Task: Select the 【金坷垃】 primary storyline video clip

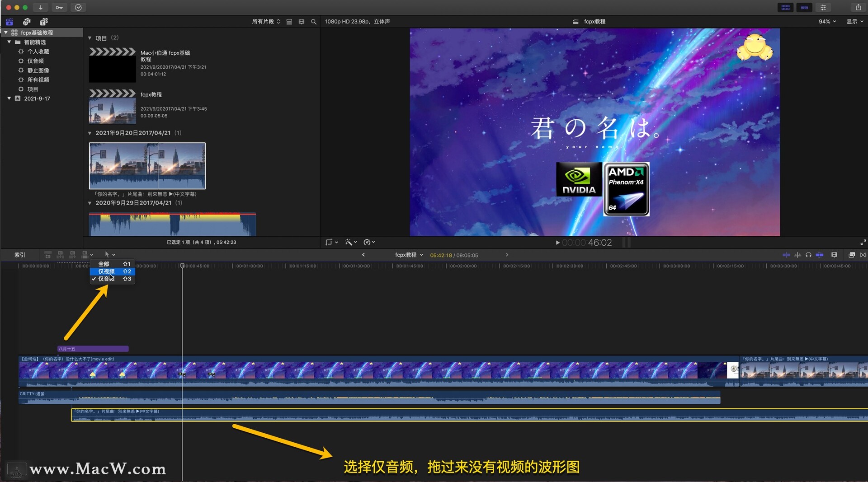Action: pyautogui.click(x=379, y=372)
